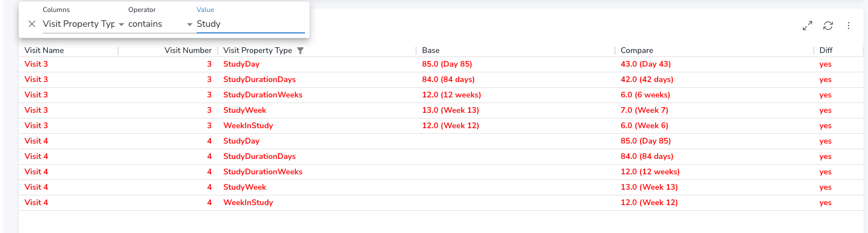The image size is (868, 233).
Task: Click the Value field containing Study
Action: (250, 24)
